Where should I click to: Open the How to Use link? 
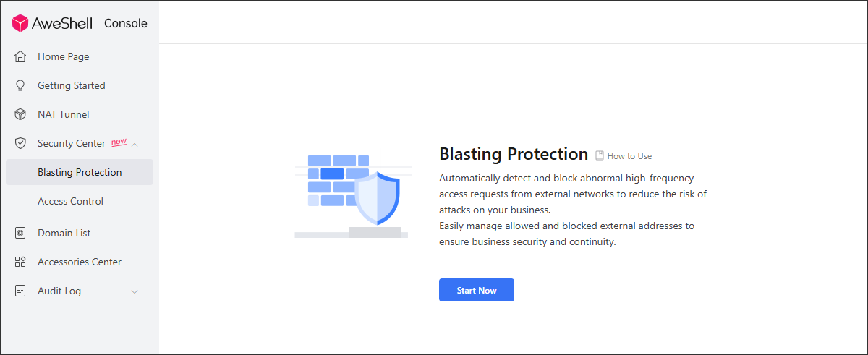[629, 155]
